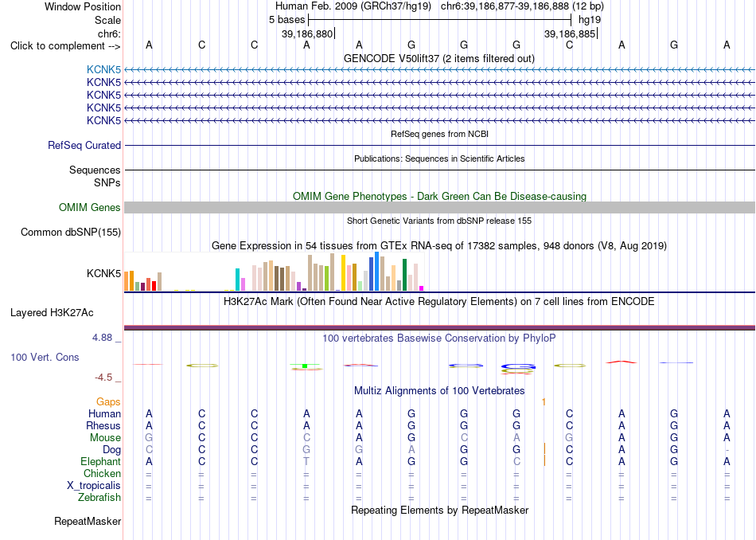Click the magenta bar ending the GTEx chart
Viewport: 756px width, 540px height.
pos(422,288)
